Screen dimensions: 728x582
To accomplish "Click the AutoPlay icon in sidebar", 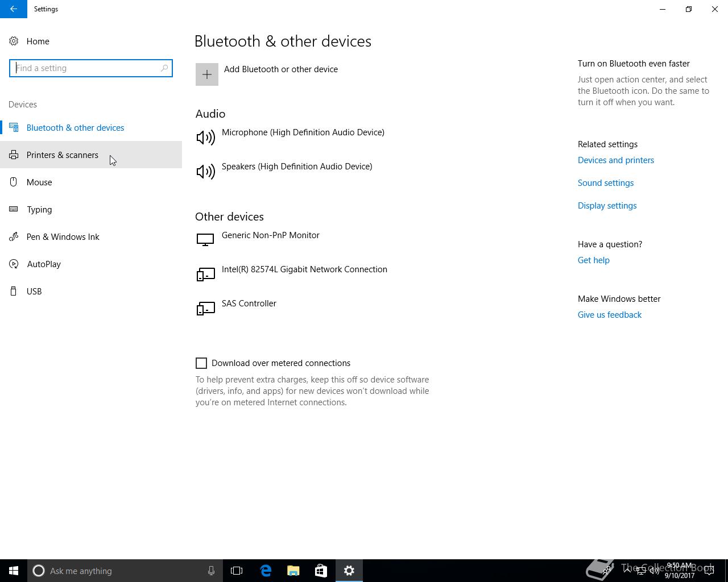I will pos(14,264).
